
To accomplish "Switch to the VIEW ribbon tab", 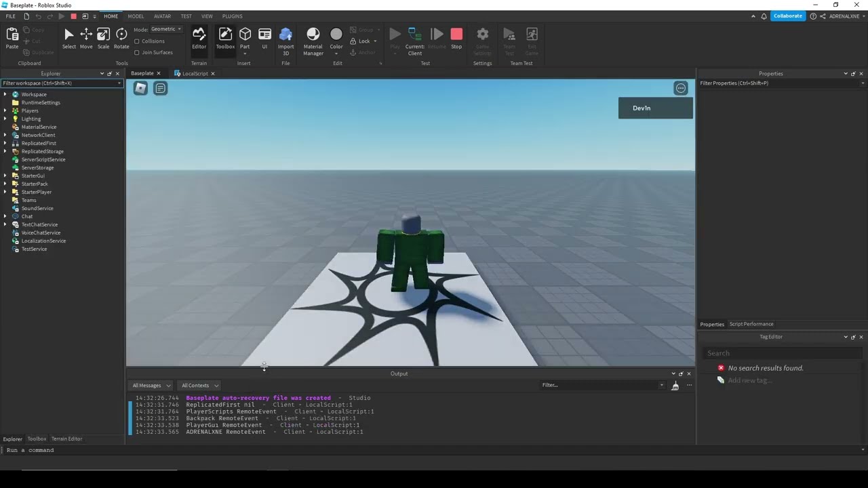I will tap(207, 16).
